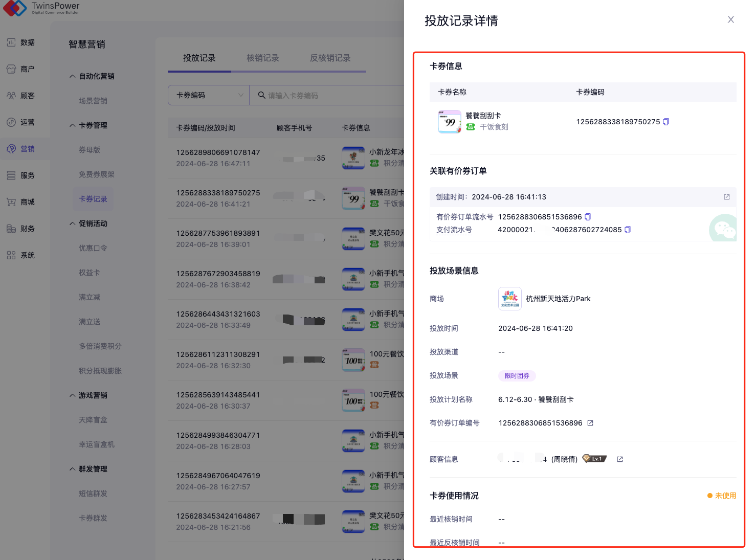This screenshot has height=560, width=756.
Task: Open linked voucher order in new window
Action: [726, 197]
